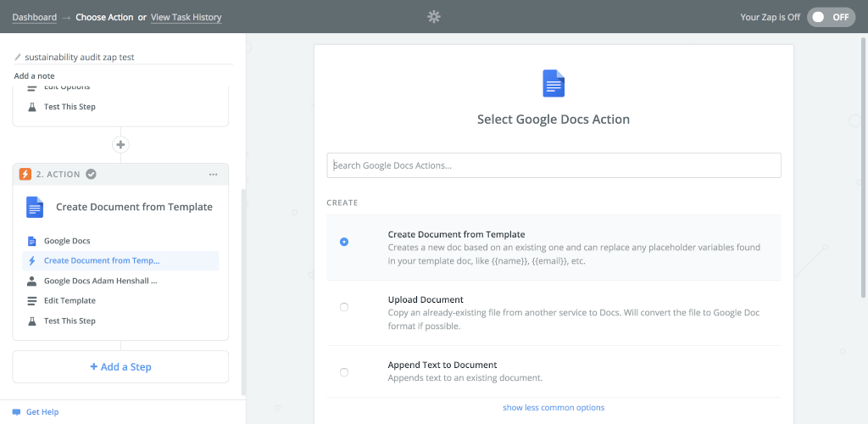Click show less common options

[554, 408]
